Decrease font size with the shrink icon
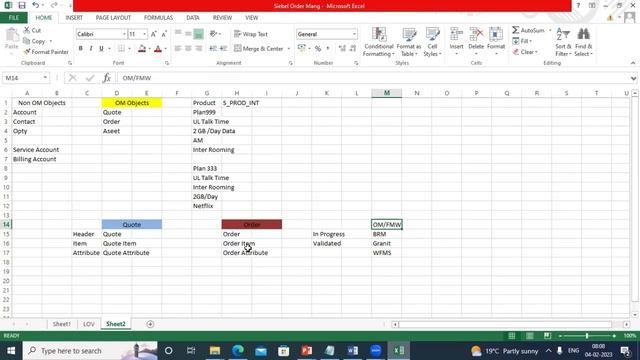 point(164,34)
